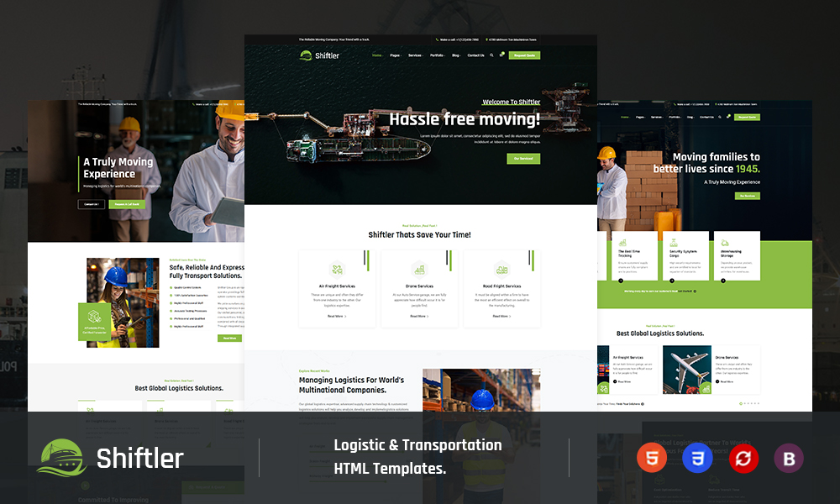The image size is (840, 504).
Task: Click the Drone Services card icon
Action: point(418,270)
